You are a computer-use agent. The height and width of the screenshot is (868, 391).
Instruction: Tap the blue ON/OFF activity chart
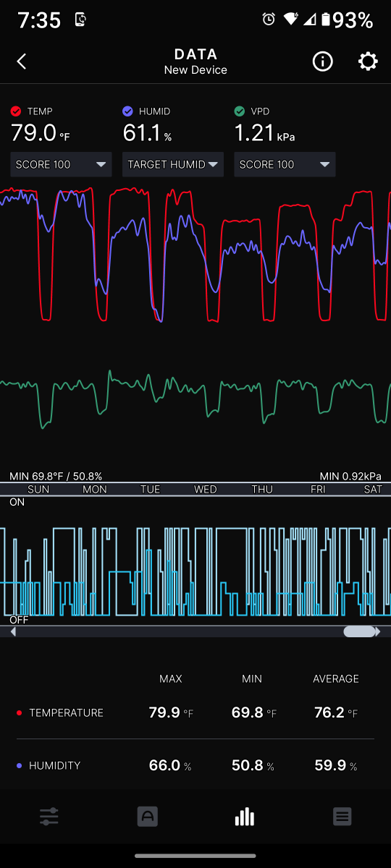195,571
